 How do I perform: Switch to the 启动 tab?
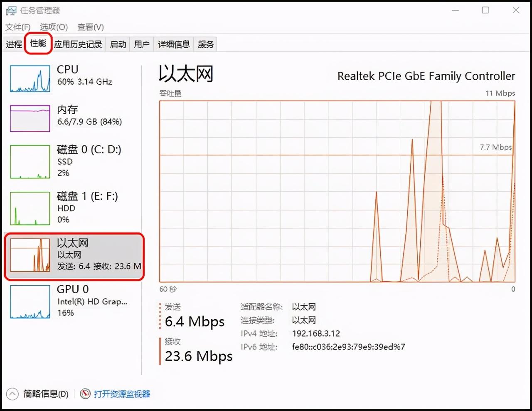tap(118, 44)
